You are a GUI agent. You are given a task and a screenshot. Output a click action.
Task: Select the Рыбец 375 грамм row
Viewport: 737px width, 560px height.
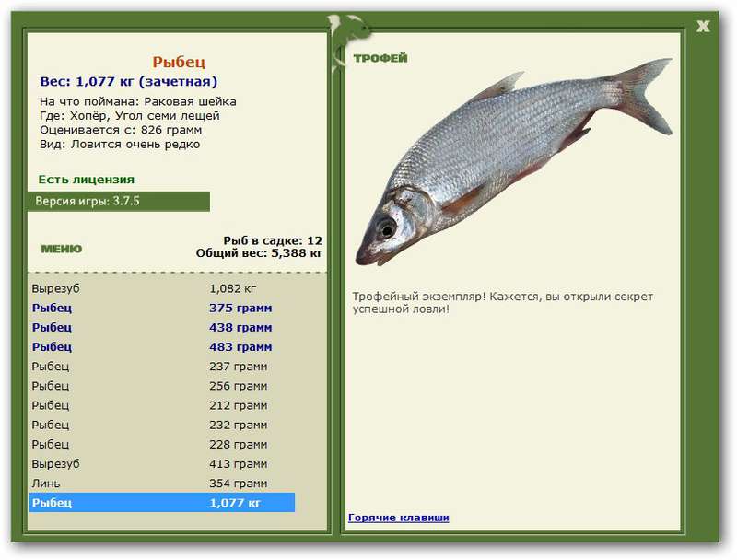[162, 309]
